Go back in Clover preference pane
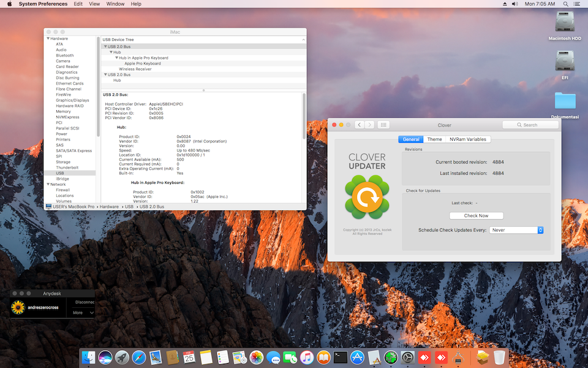Image resolution: width=588 pixels, height=368 pixels. pos(360,125)
